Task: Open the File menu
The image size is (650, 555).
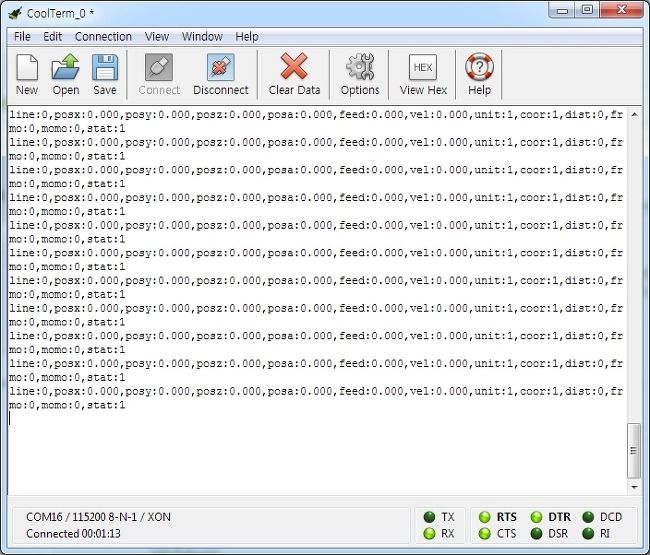Action: [22, 36]
